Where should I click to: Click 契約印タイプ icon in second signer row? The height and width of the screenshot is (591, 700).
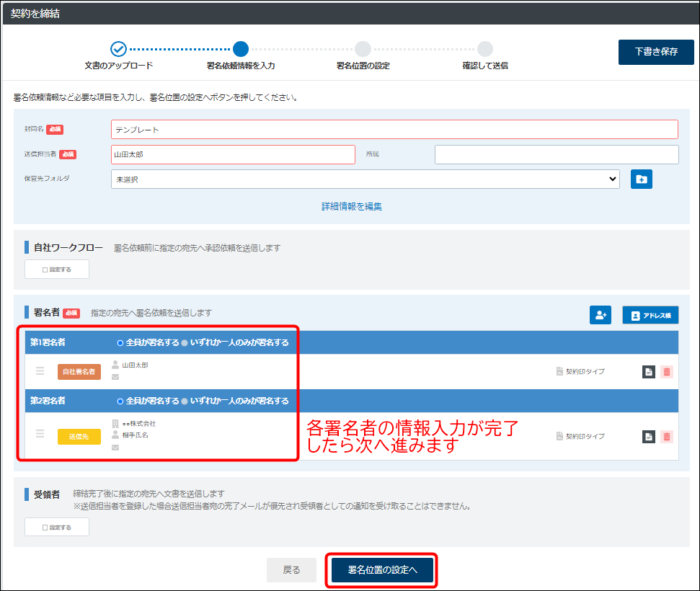[559, 436]
